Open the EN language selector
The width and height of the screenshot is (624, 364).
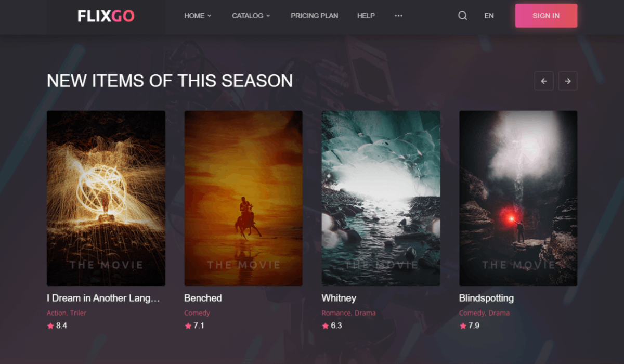[x=489, y=16]
